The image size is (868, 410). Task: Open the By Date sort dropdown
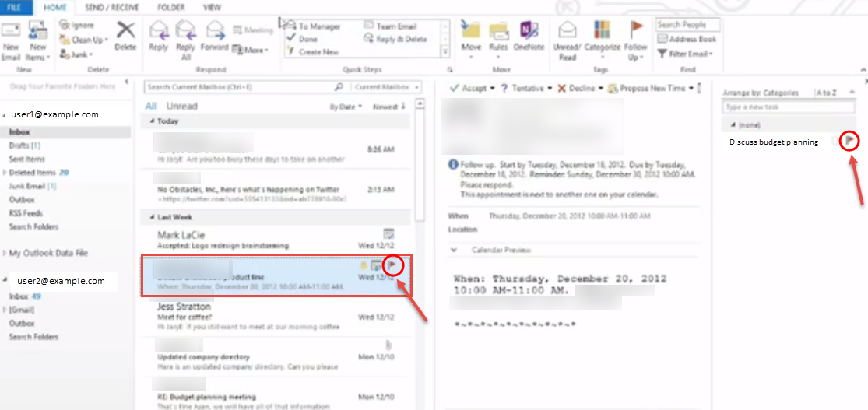coord(346,107)
